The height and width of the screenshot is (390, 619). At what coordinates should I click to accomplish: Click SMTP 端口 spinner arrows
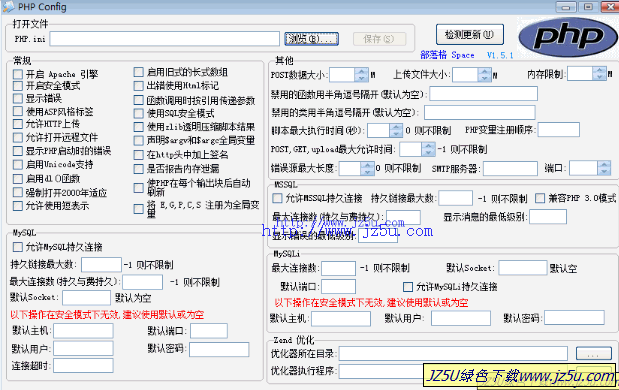click(604, 168)
